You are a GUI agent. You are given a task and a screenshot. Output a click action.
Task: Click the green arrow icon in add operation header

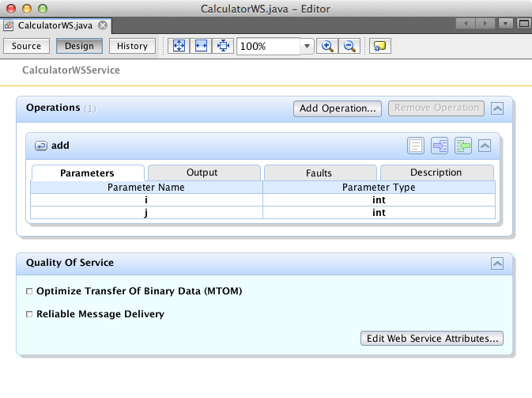tap(462, 146)
